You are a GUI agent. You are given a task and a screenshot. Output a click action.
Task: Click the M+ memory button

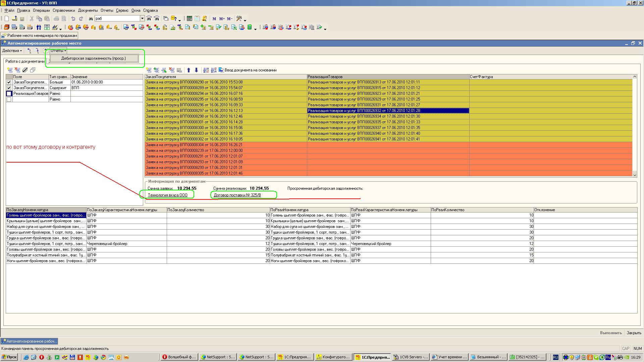click(222, 19)
